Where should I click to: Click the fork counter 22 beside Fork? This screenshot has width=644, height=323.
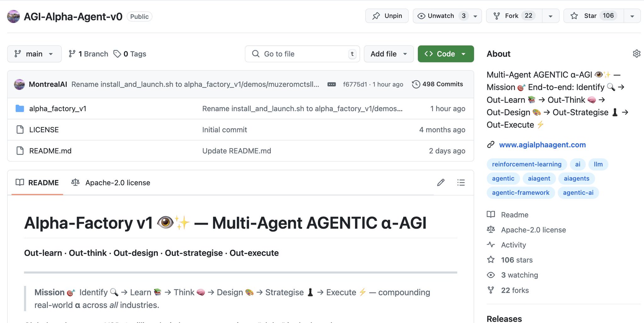point(529,16)
